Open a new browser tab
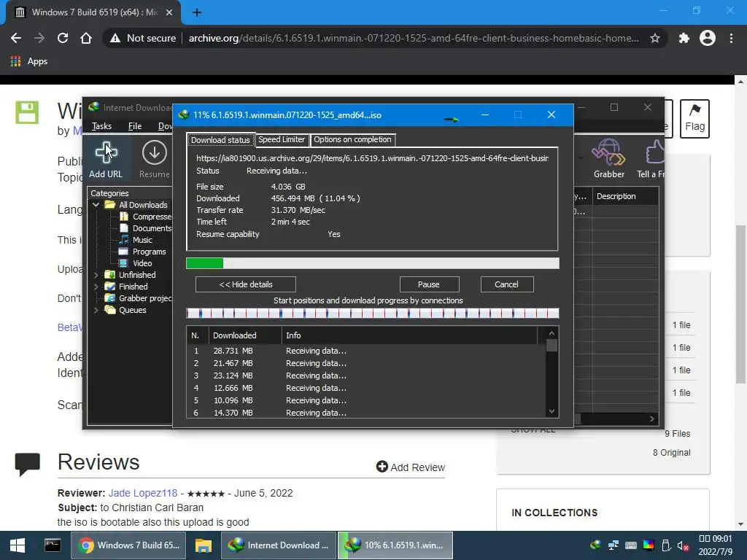 (x=197, y=12)
